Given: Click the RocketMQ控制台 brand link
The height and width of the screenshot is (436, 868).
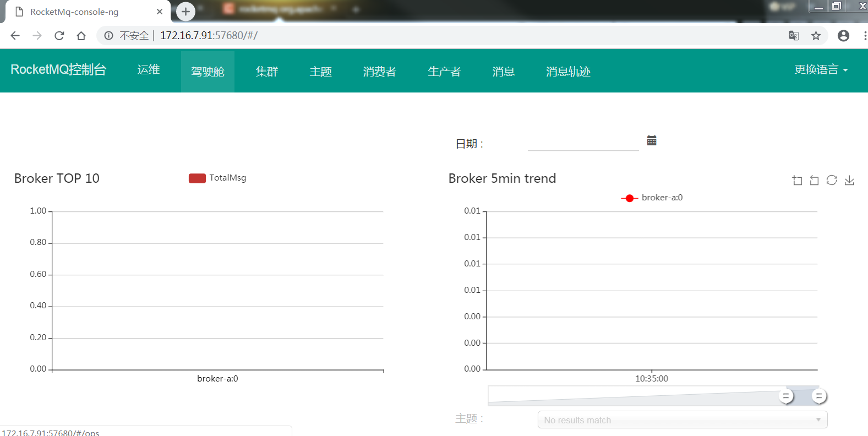Looking at the screenshot, I should click(x=58, y=70).
